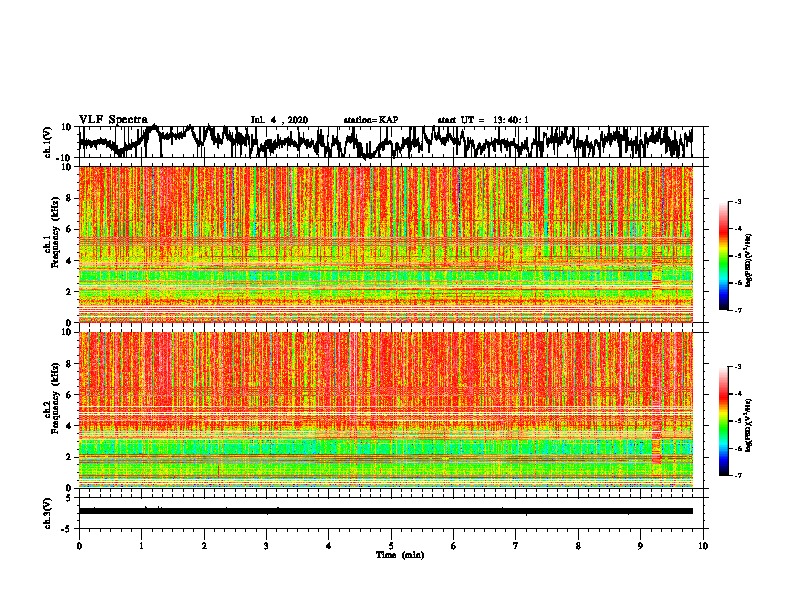Click time axis tick label '6'

coord(454,546)
